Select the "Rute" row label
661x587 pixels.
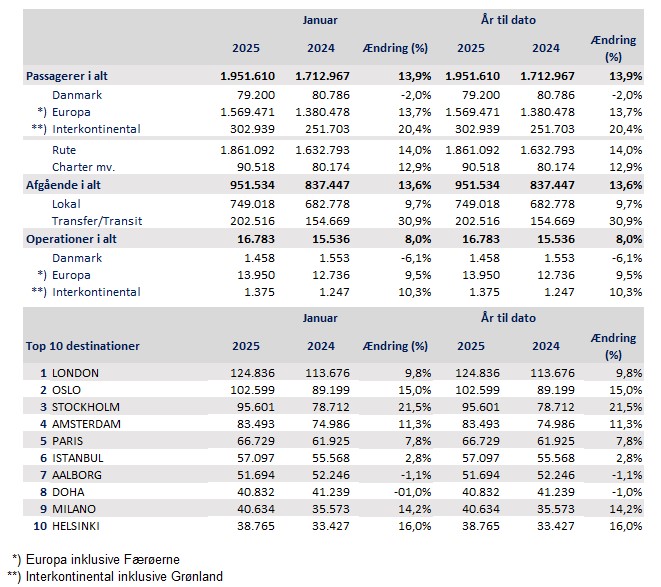(x=66, y=149)
